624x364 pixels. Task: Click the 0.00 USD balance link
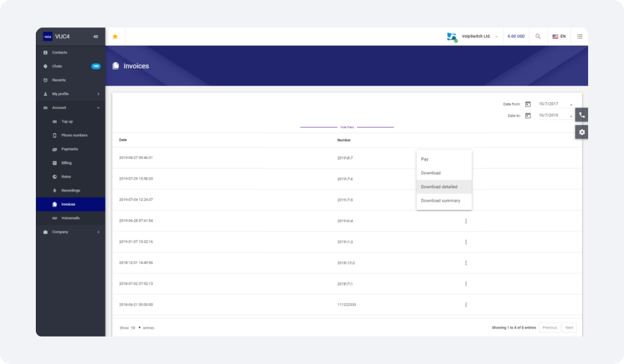[516, 36]
